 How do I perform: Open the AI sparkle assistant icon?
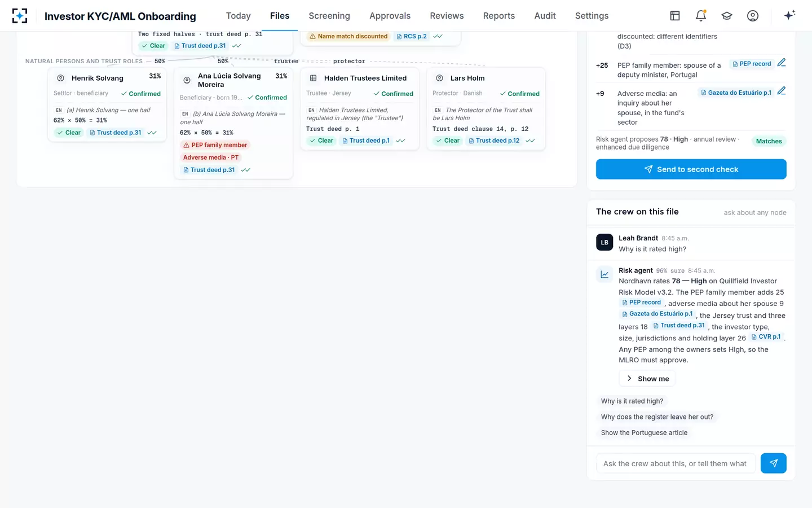(x=789, y=15)
